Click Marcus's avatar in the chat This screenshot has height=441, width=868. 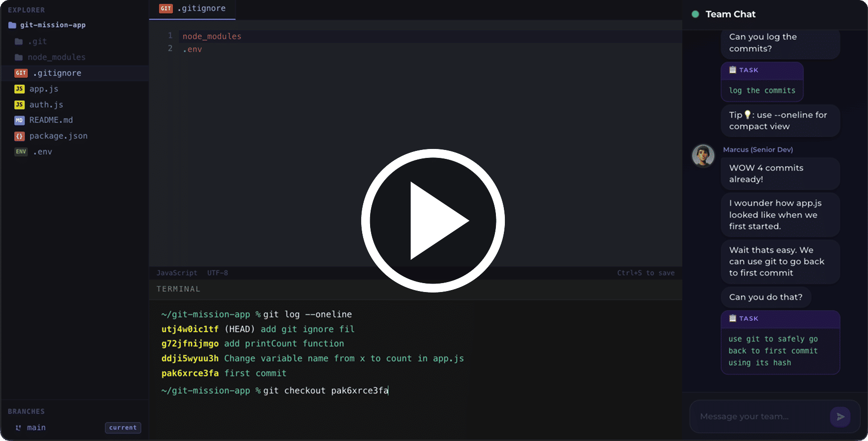pyautogui.click(x=703, y=155)
